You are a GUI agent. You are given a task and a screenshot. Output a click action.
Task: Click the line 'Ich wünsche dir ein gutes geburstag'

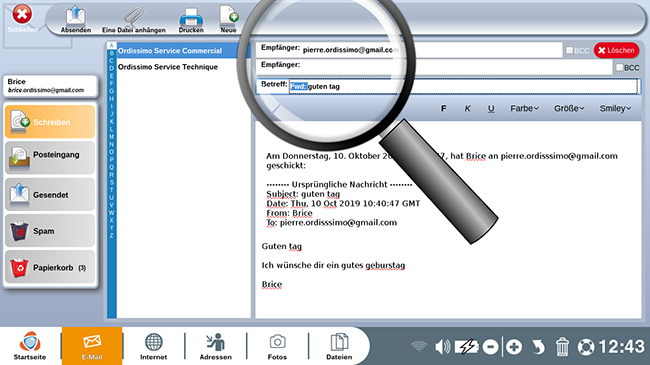coord(333,265)
